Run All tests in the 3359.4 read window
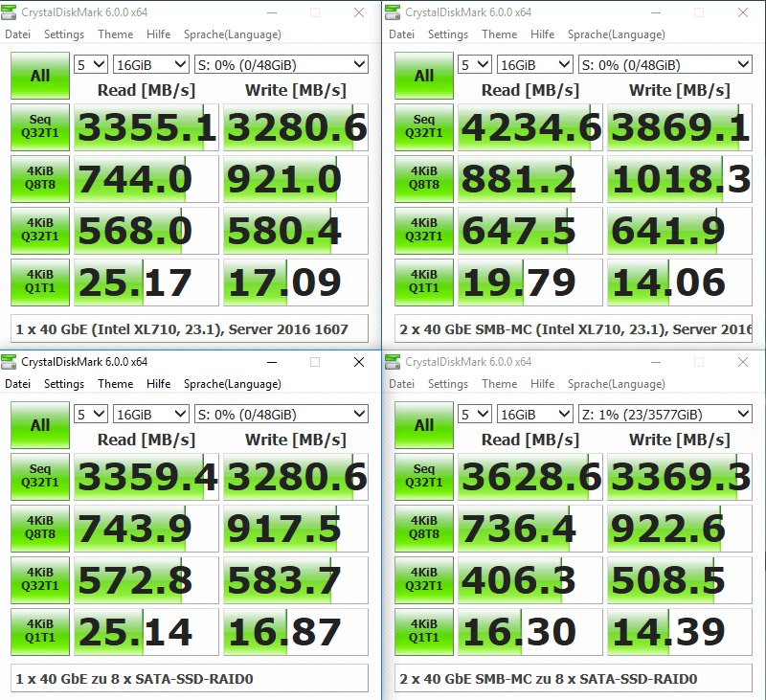This screenshot has height=700, width=766. click(40, 425)
